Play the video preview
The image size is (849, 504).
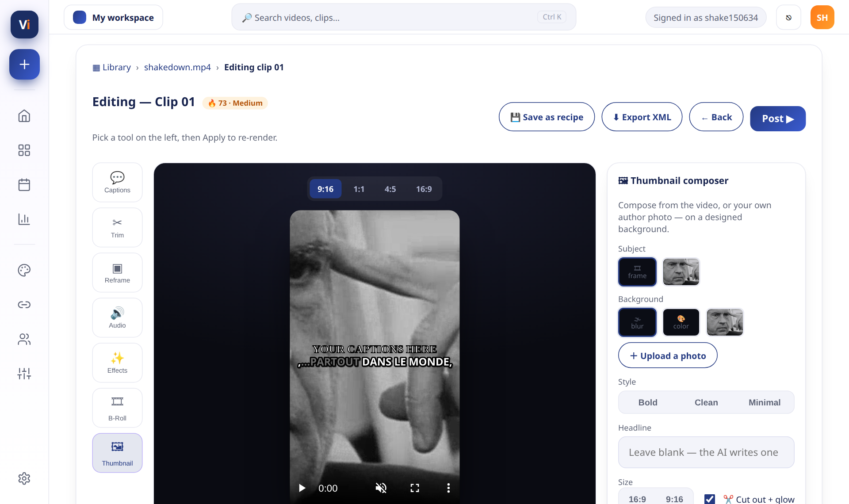(302, 488)
